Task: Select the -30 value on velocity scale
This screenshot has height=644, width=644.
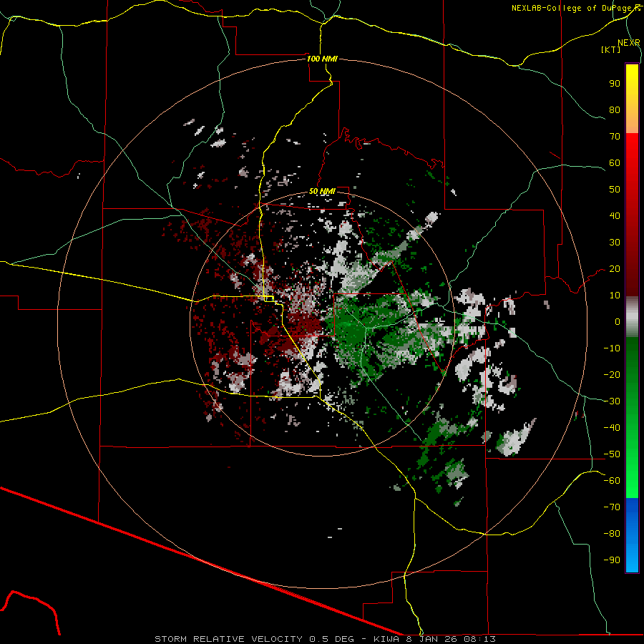Action: pyautogui.click(x=612, y=401)
